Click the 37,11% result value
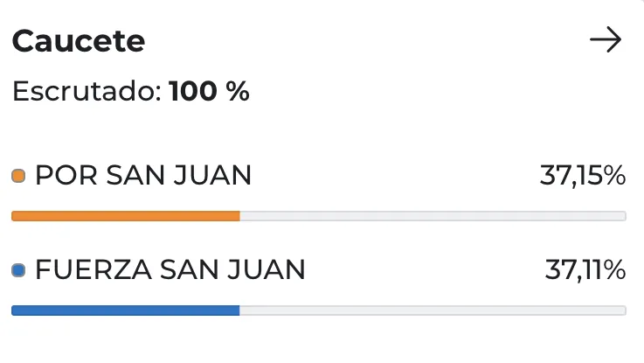The width and height of the screenshot is (644, 363). (x=585, y=271)
